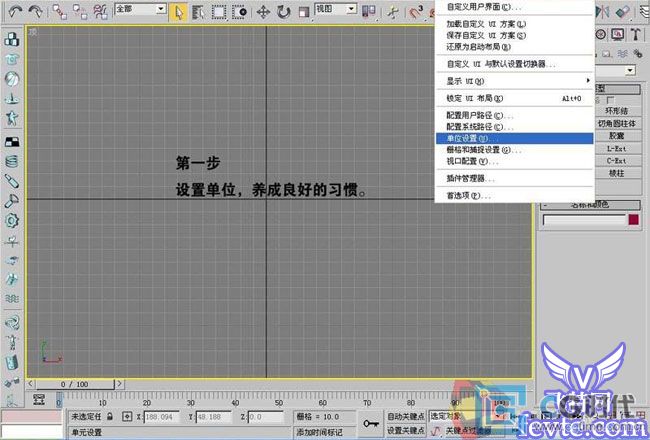Click the '0 / 100' time slider handle
The height and width of the screenshot is (440, 650).
coord(75,384)
